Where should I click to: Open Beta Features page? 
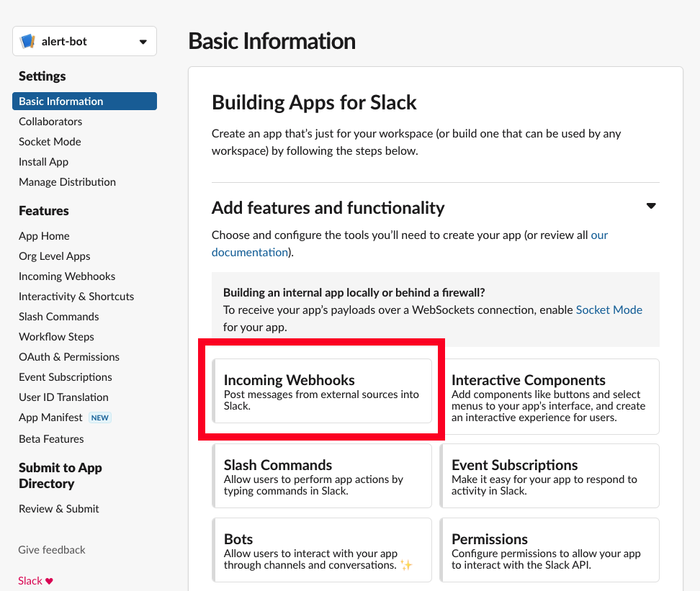51,439
